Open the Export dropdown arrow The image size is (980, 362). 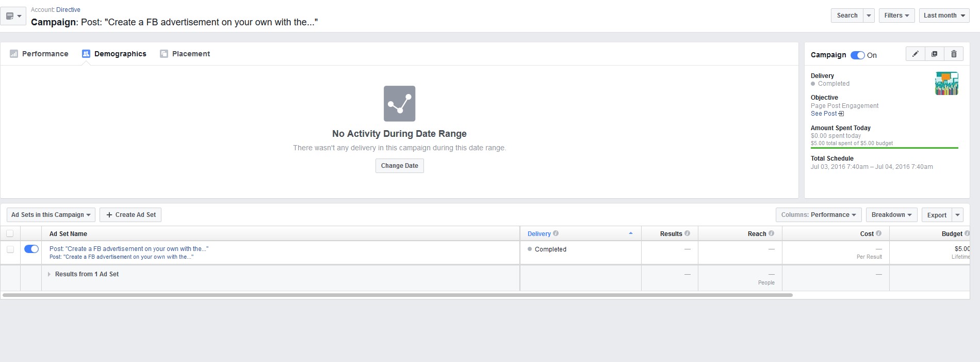click(957, 215)
